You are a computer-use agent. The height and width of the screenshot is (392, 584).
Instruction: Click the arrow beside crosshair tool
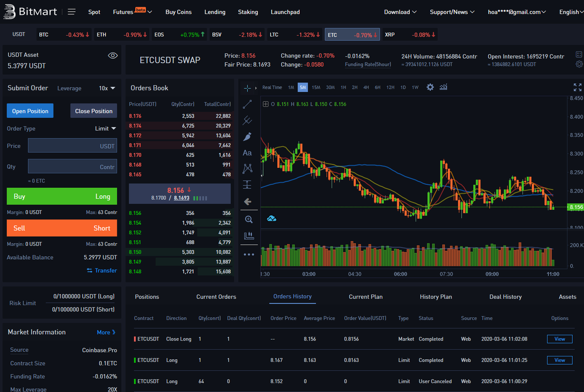click(256, 88)
